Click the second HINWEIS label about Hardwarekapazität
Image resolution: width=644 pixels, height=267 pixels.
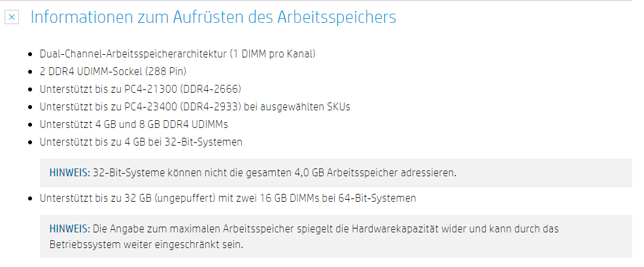click(x=69, y=228)
